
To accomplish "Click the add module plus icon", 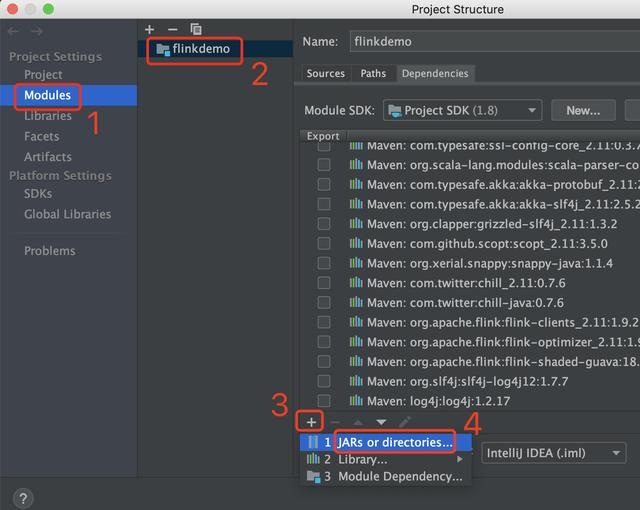I will 149,29.
